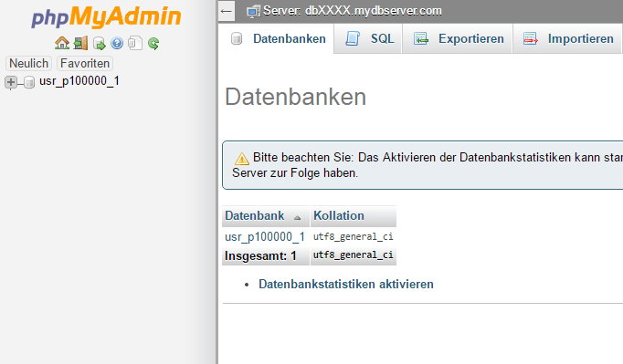Open the navigation panel settings icon
The width and height of the screenshot is (623, 364).
[135, 43]
